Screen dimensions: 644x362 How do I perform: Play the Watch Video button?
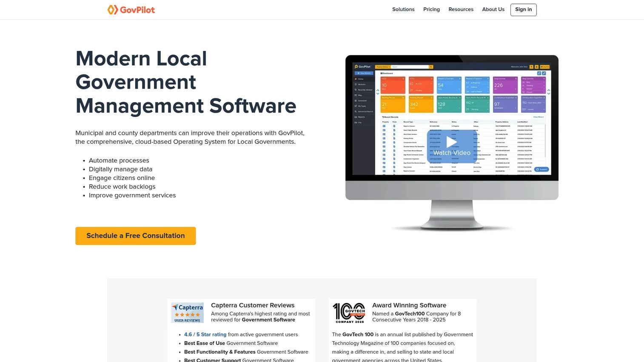pos(452,146)
